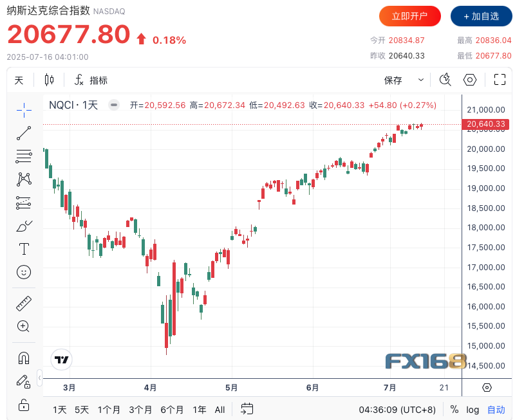Open the emoji icons tool
This screenshot has width=515, height=420.
point(24,272)
